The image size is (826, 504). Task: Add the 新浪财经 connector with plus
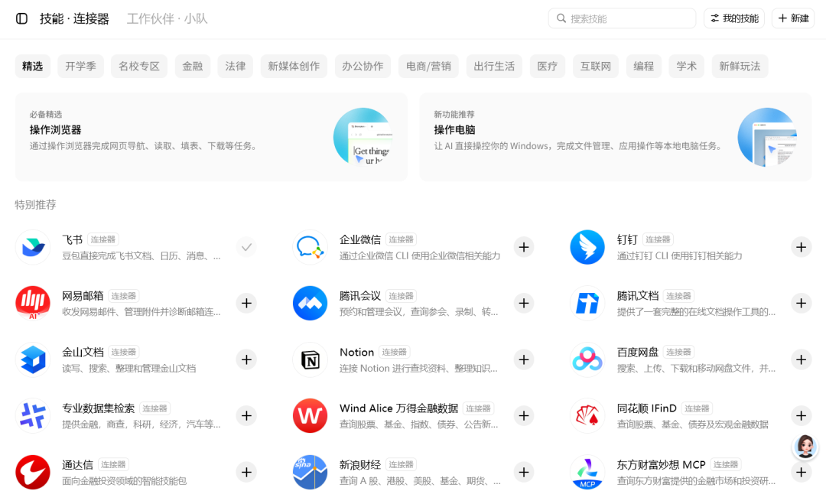tap(524, 473)
